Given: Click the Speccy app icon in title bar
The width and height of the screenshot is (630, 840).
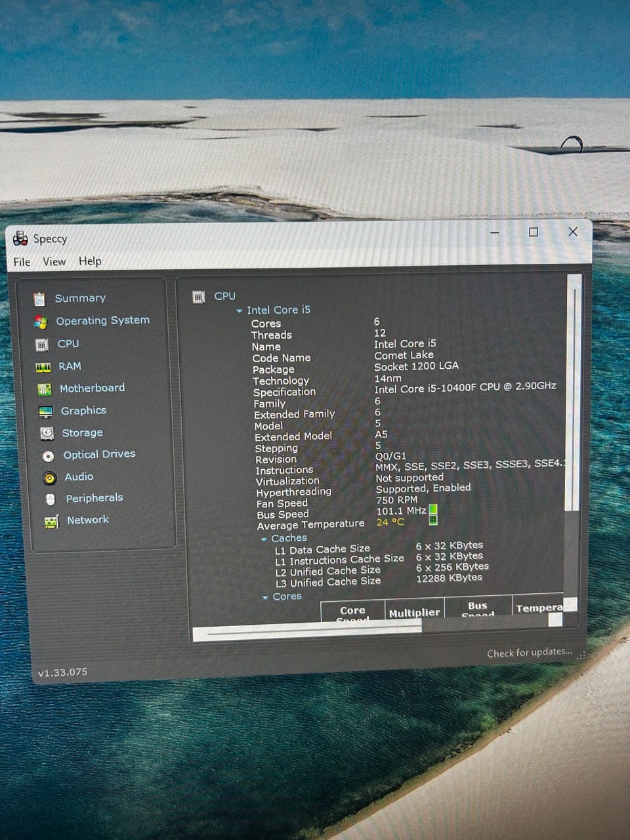Looking at the screenshot, I should tap(21, 238).
